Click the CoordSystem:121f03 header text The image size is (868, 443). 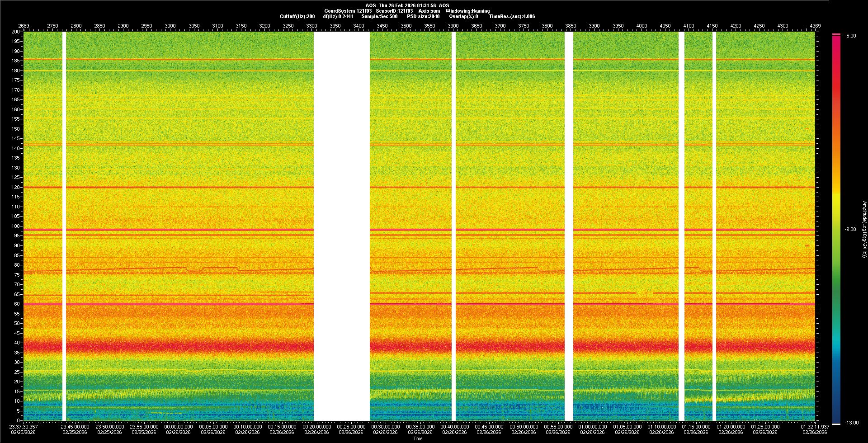tap(348, 11)
